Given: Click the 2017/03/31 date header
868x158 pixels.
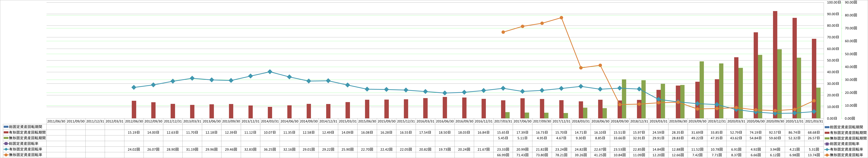Looking at the screenshot, I should click(x=503, y=121).
